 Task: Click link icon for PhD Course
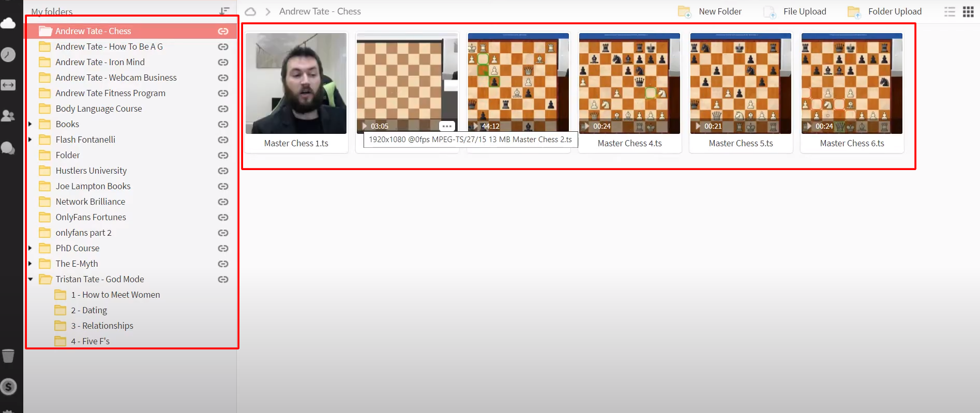(x=223, y=248)
